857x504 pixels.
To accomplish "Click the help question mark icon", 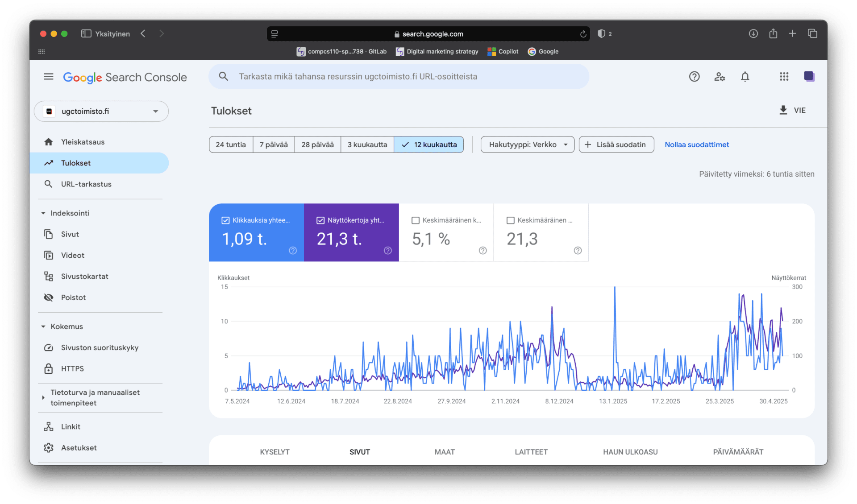I will tap(694, 77).
